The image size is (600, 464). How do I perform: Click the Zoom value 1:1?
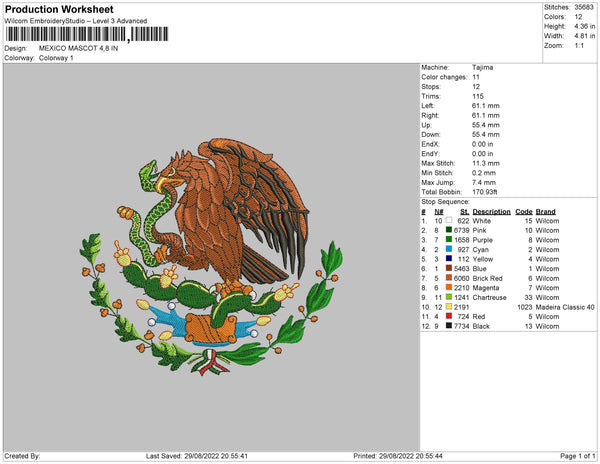tap(579, 46)
